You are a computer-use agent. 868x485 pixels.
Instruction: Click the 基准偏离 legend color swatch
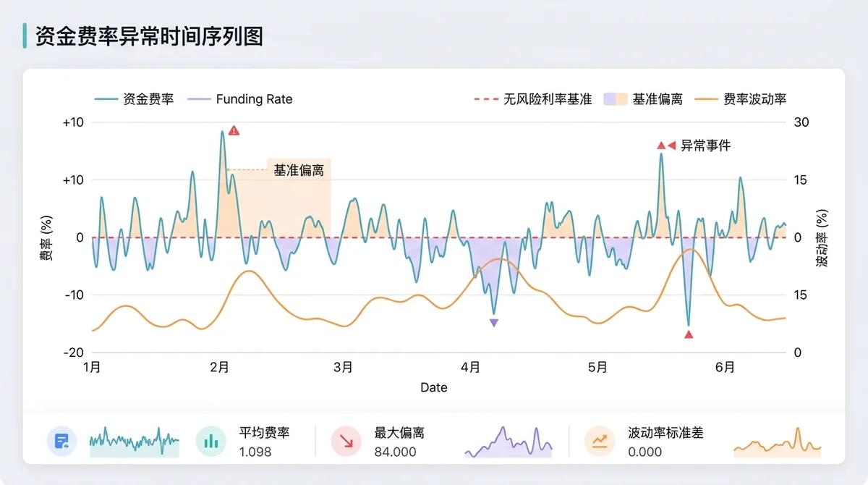point(615,99)
